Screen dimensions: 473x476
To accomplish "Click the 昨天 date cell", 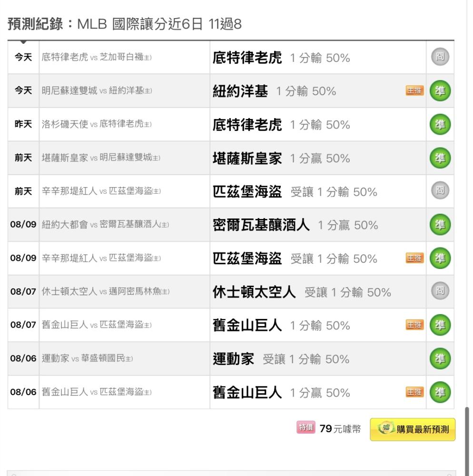I will tap(23, 124).
